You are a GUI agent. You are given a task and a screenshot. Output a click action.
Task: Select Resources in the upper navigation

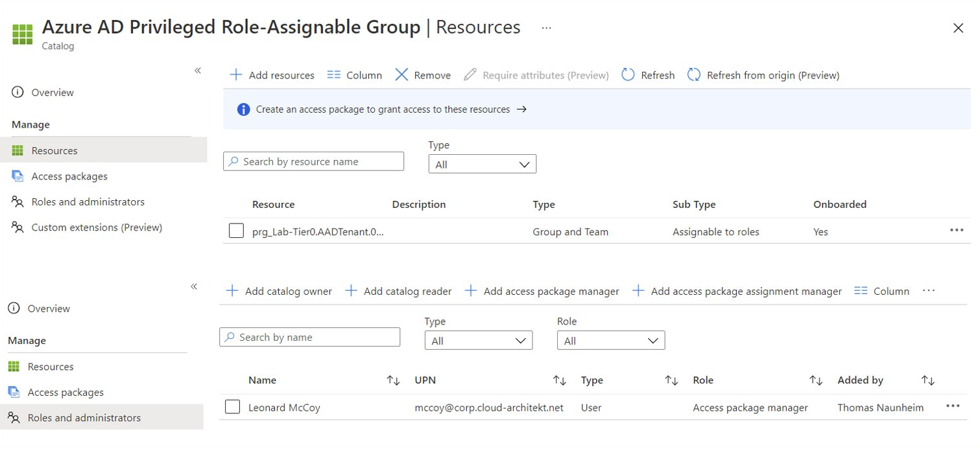103,150
